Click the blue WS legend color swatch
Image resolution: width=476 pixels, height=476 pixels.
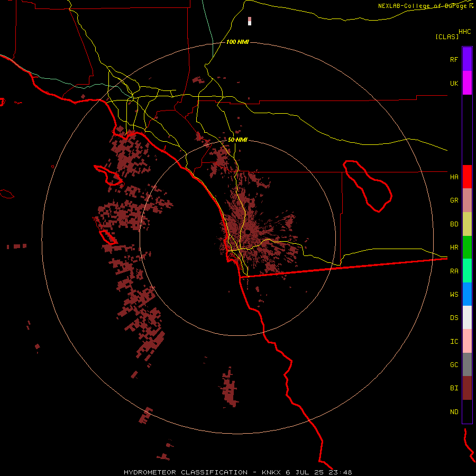467,294
